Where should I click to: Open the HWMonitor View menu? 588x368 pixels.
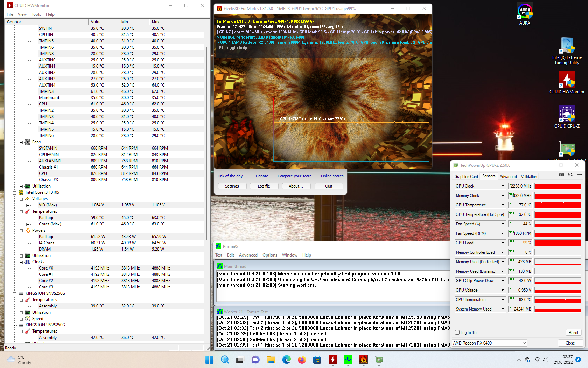[x=22, y=14]
